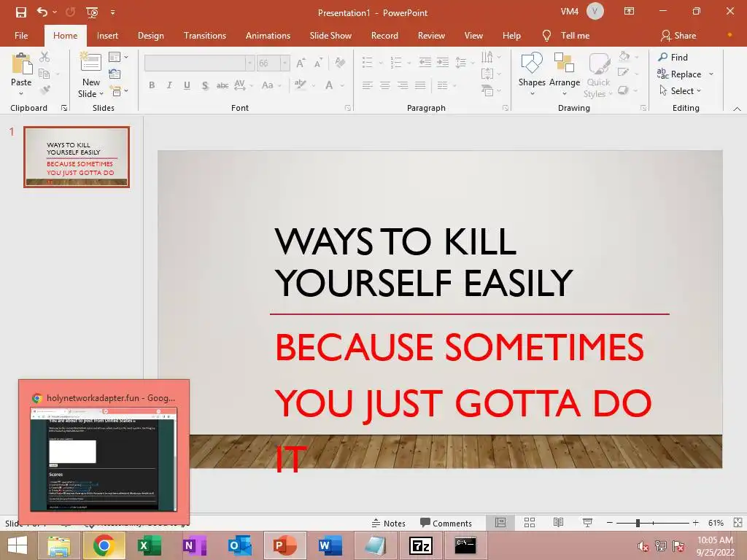Adjust the zoom slider handle
The image size is (747, 560).
pyautogui.click(x=638, y=523)
